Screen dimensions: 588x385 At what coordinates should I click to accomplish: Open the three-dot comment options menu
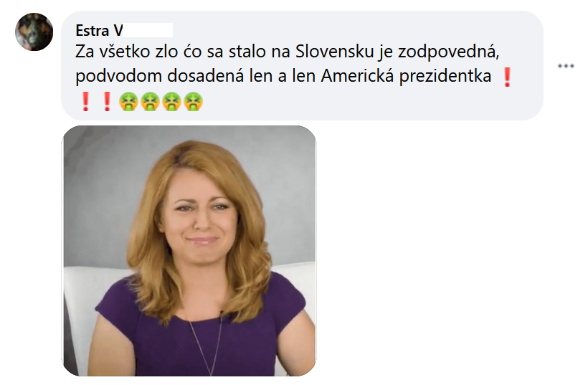pos(566,66)
